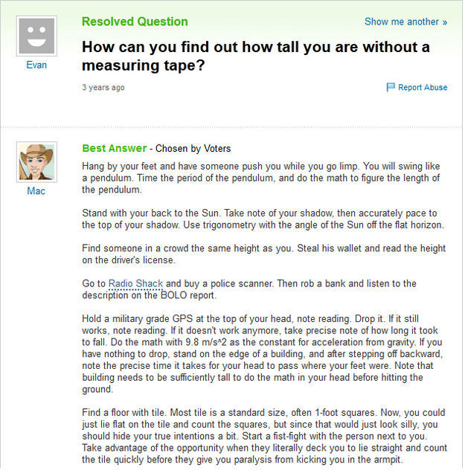465x476 pixels.
Task: Click the paragraph about pacing your shadow
Action: 260,219
